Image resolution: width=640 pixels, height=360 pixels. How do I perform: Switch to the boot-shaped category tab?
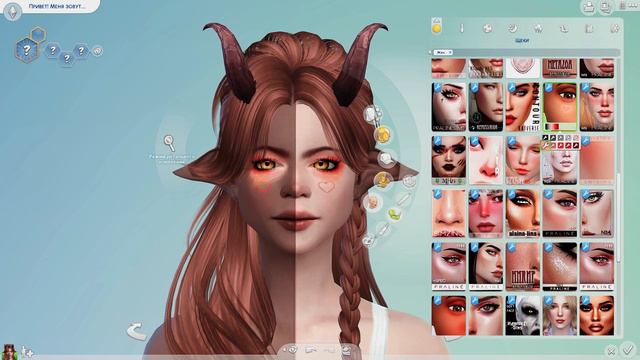564,28
